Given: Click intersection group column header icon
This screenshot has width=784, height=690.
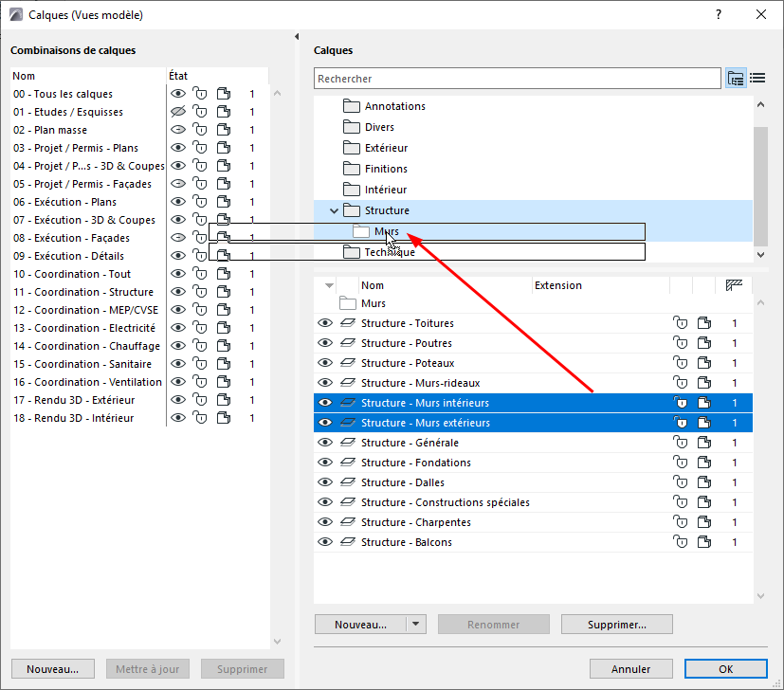Looking at the screenshot, I should [734, 285].
